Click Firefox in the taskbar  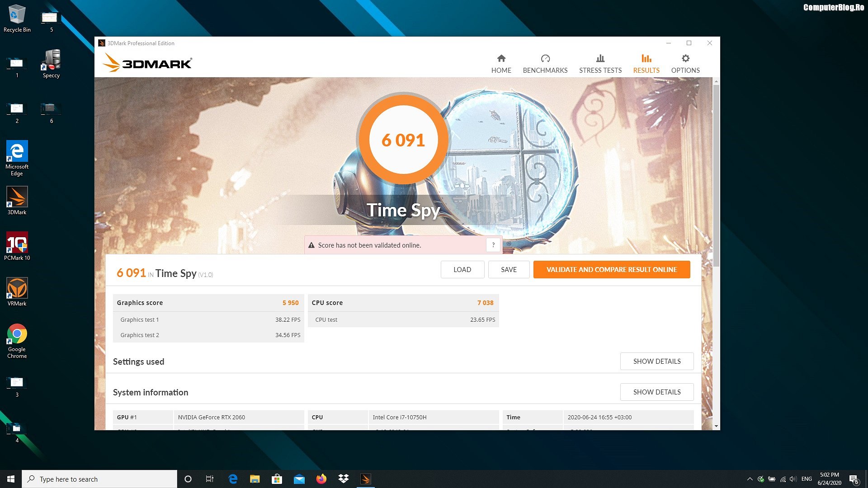[x=321, y=479]
